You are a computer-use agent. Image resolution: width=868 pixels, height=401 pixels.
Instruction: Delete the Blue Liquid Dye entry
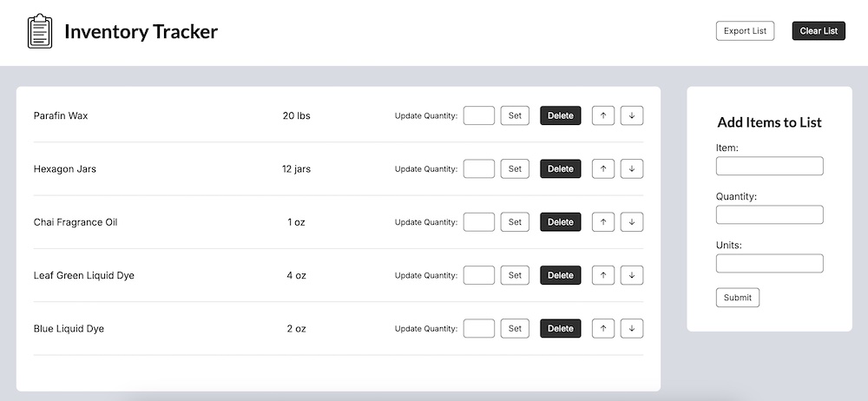click(561, 329)
